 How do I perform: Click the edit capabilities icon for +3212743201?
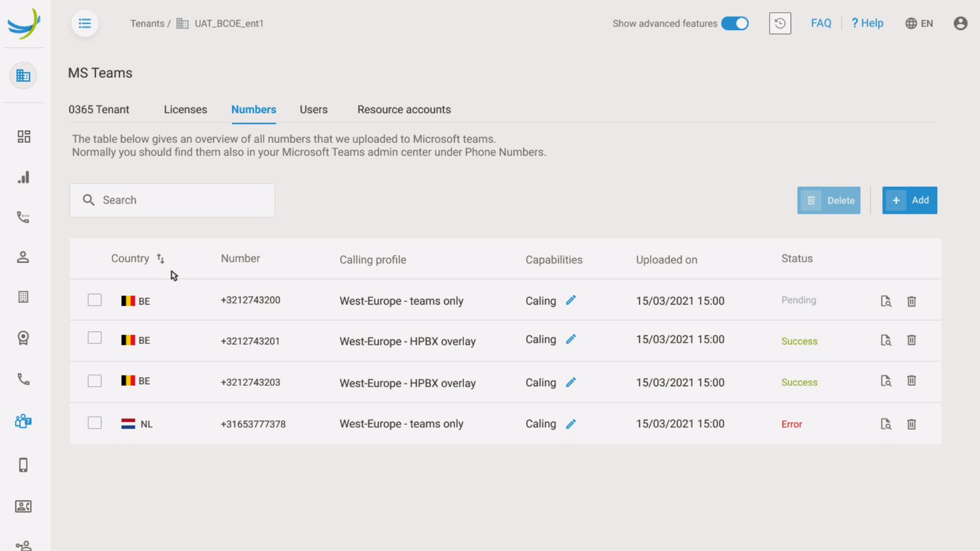(x=570, y=339)
